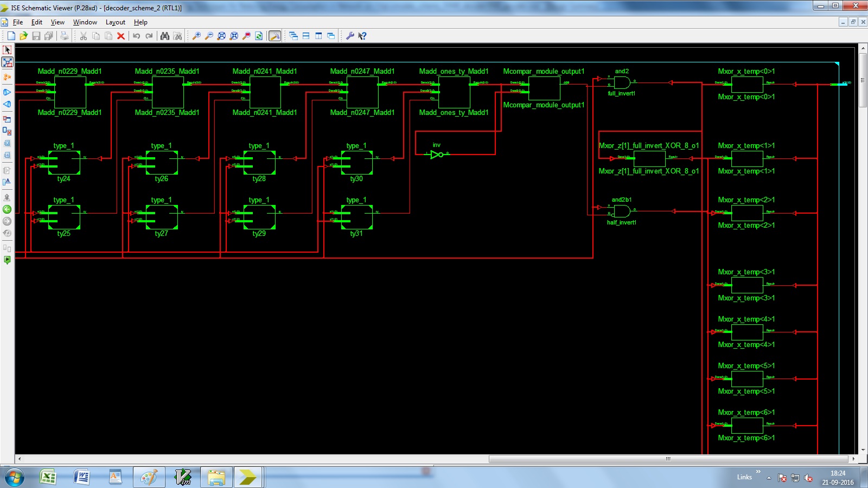Click the Paste toolbar icon
The image size is (868, 488).
(108, 36)
